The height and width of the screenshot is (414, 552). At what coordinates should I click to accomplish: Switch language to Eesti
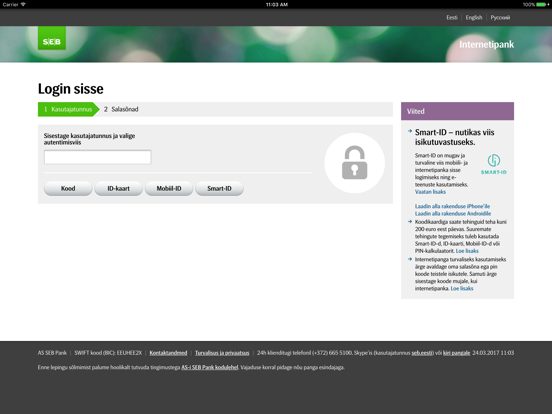[452, 17]
